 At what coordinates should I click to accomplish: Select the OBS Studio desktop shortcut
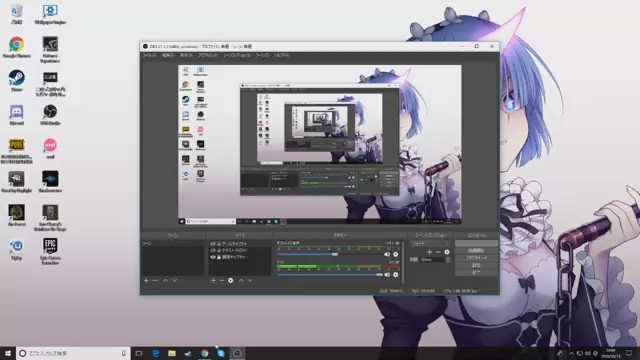[50, 114]
